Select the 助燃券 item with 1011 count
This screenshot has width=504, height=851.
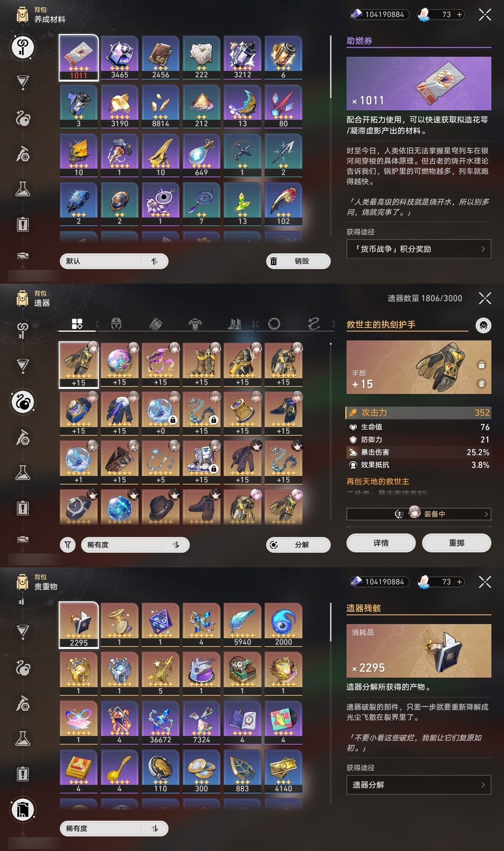click(79, 58)
